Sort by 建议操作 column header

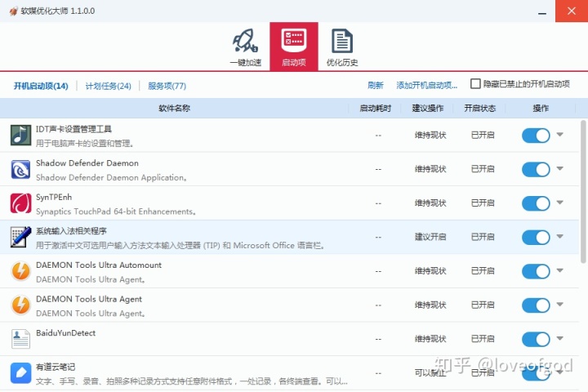coord(428,108)
